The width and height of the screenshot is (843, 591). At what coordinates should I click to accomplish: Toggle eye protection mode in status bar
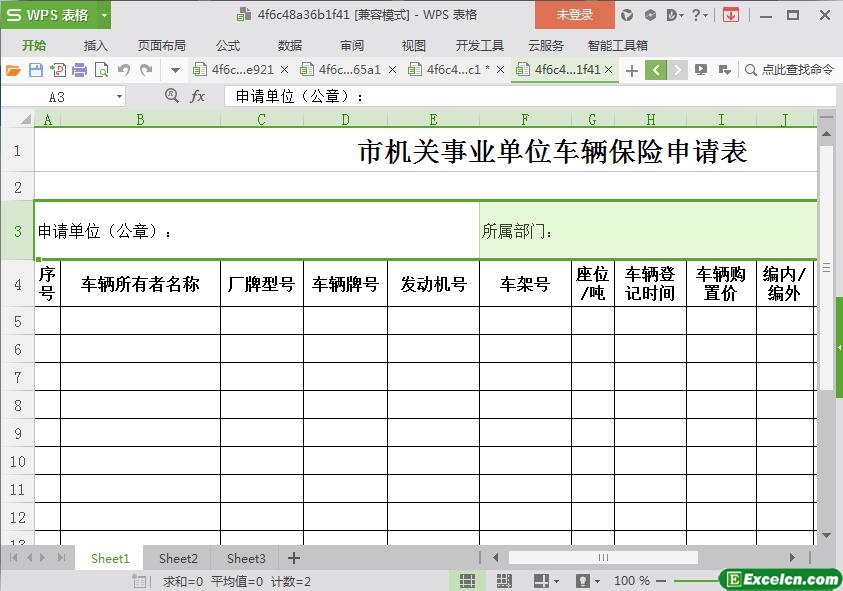click(x=583, y=581)
